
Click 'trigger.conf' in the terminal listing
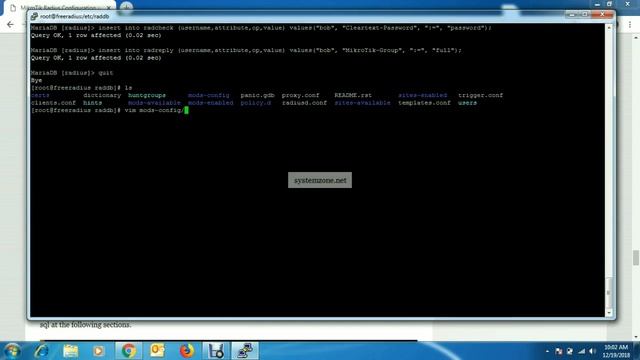tap(480, 95)
